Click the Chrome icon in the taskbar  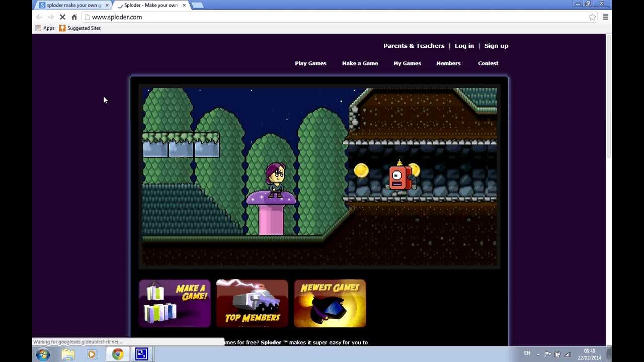pyautogui.click(x=117, y=354)
